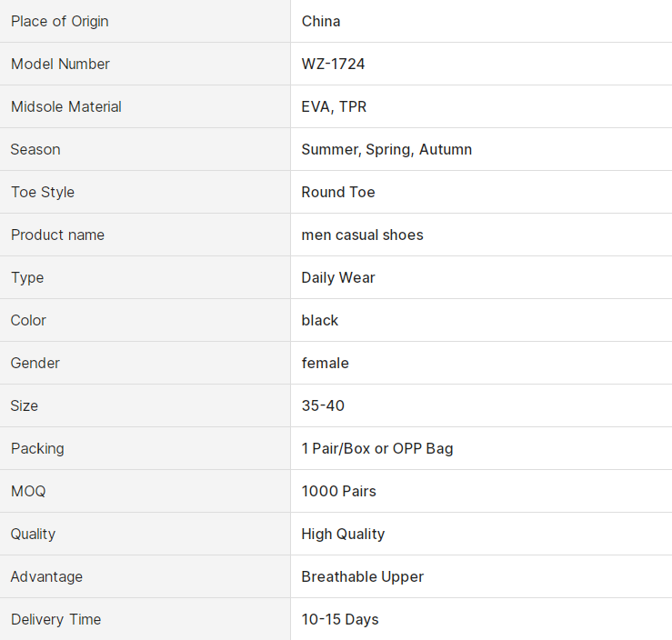Select the Round Toe value
Viewport: 672px width, 640px height.
tap(338, 192)
